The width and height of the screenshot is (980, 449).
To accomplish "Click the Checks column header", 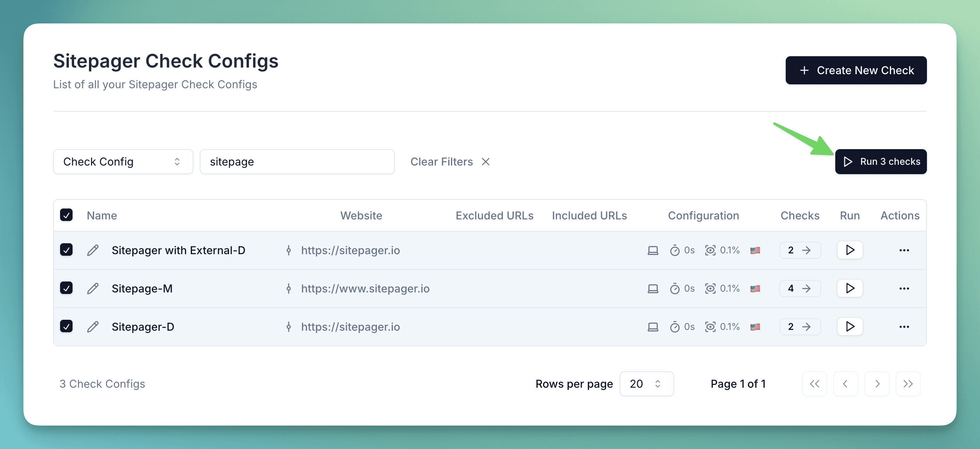I will 800,216.
